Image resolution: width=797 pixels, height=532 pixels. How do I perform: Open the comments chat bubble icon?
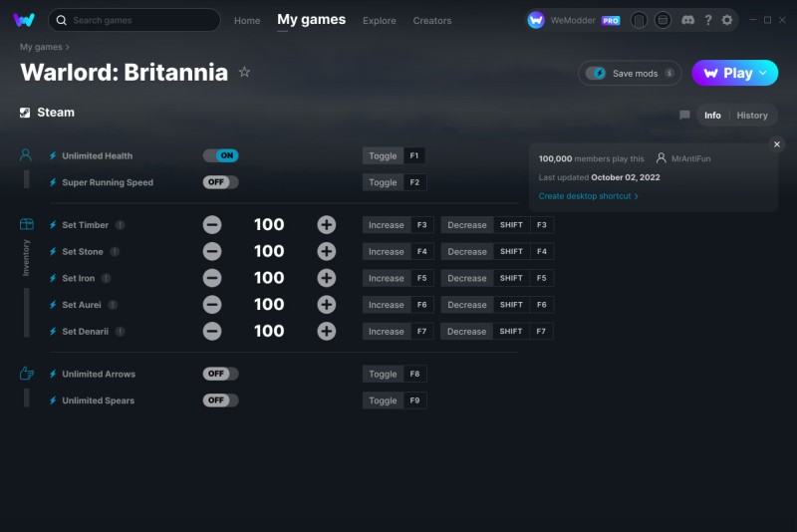coord(684,115)
